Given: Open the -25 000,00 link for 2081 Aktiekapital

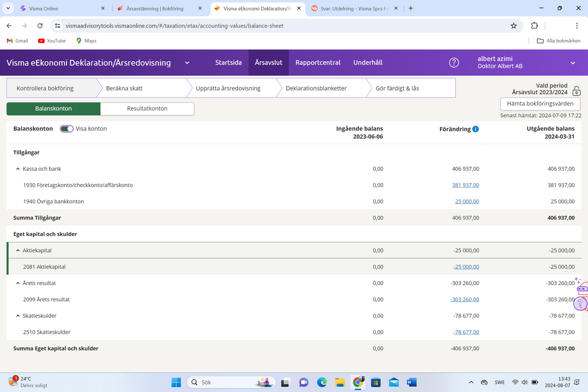Looking at the screenshot, I should click(x=466, y=267).
